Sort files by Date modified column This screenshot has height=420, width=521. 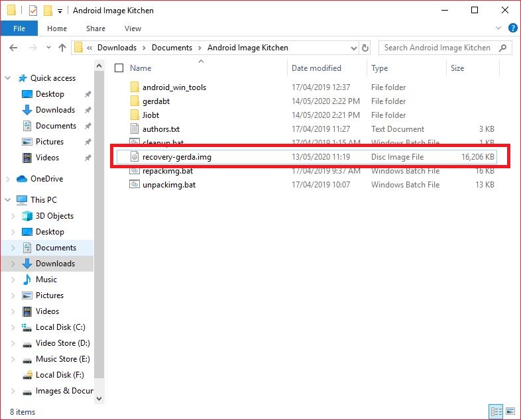316,68
